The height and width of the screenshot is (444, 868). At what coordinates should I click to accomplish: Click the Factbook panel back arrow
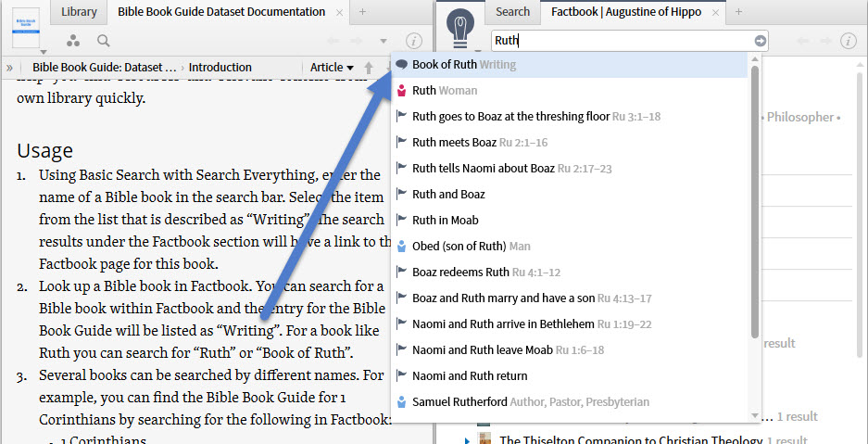click(x=802, y=41)
